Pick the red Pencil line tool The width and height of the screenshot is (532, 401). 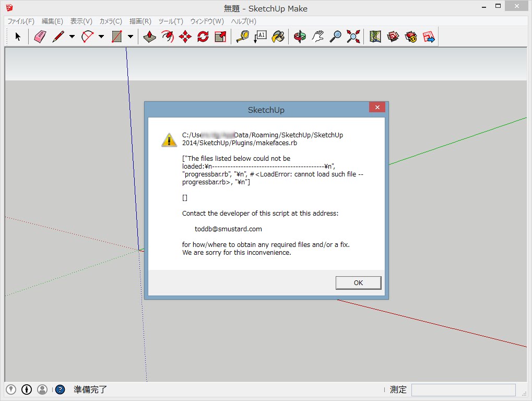tap(58, 37)
